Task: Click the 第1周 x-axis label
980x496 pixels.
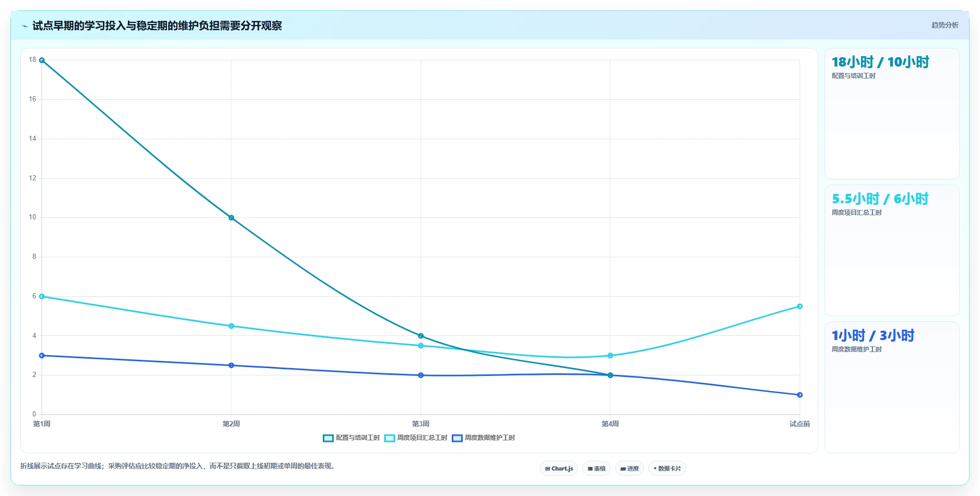Action: click(x=42, y=424)
